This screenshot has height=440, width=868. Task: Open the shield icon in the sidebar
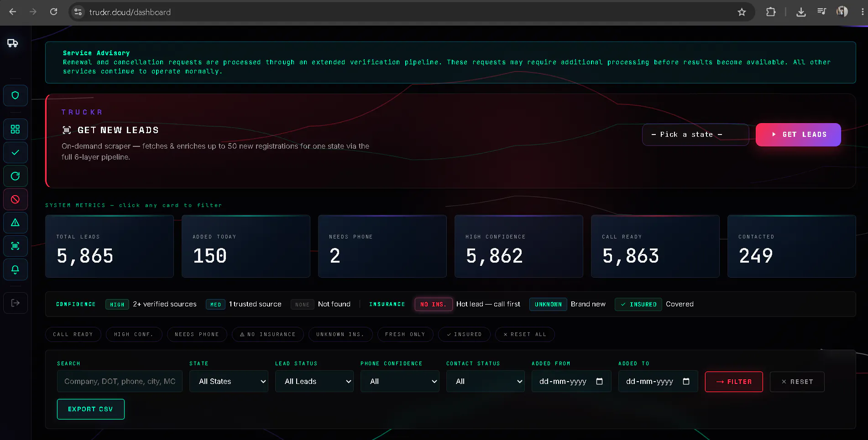[x=15, y=95]
